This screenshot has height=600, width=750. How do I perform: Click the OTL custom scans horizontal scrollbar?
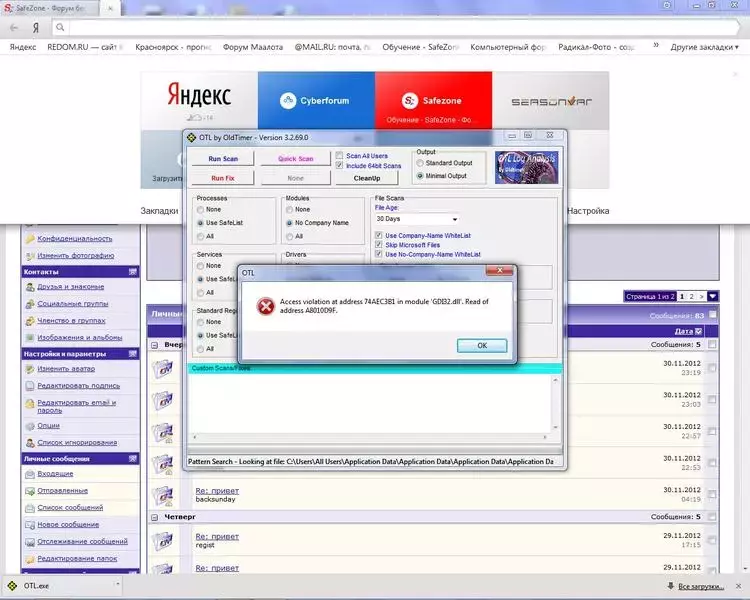(x=369, y=437)
